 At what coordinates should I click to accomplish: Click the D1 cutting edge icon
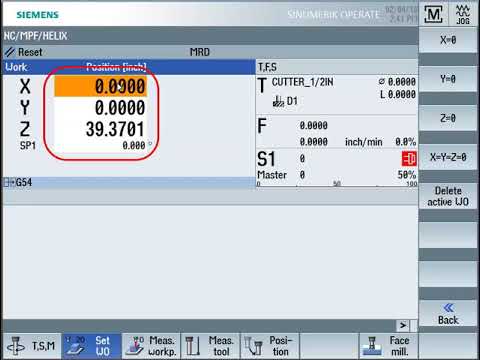tap(278, 101)
